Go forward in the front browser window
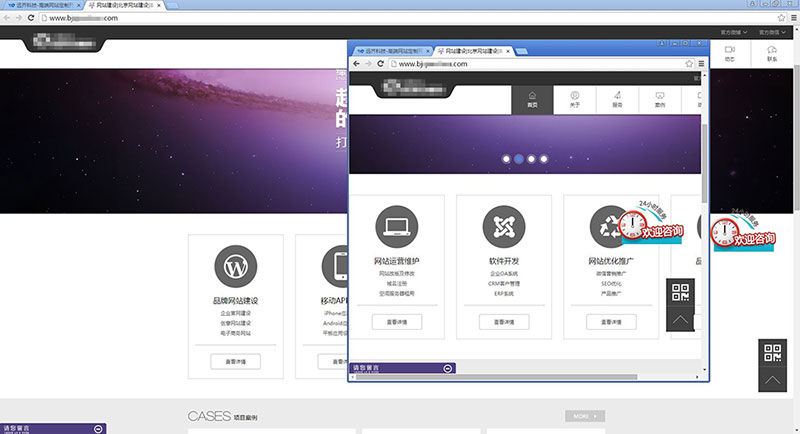 pyautogui.click(x=368, y=64)
